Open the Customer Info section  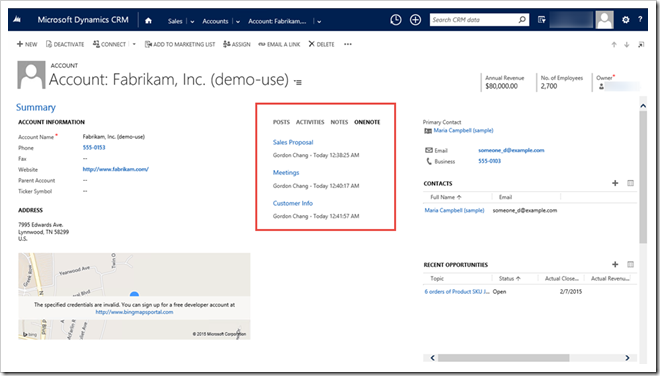[293, 203]
